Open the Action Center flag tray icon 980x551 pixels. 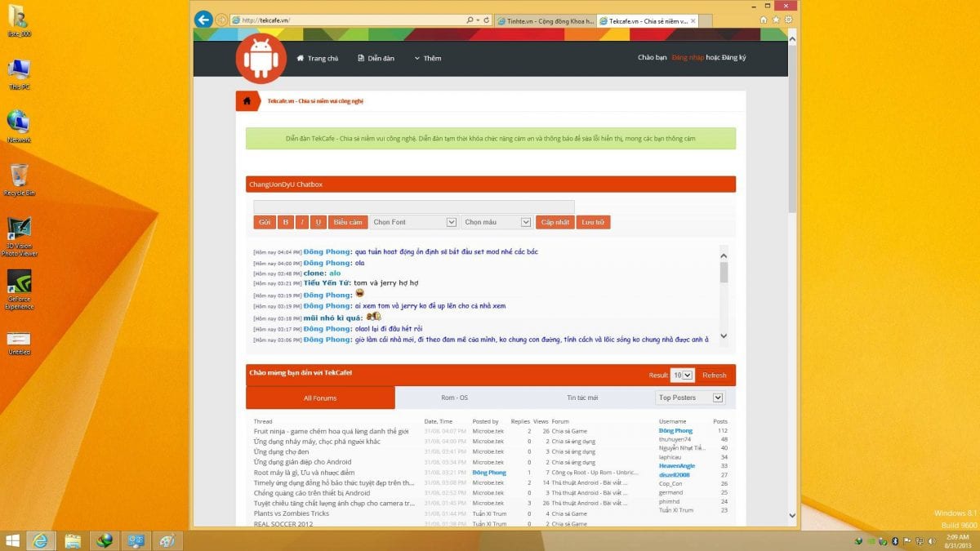pyautogui.click(x=907, y=541)
